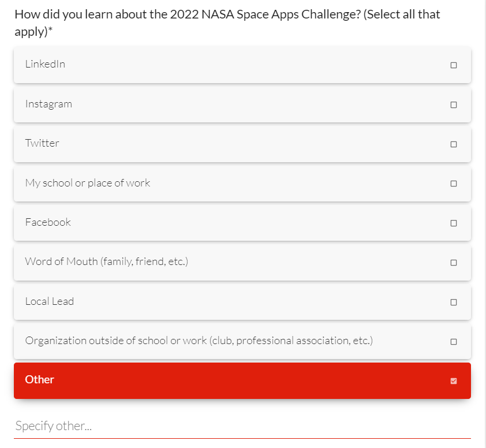Tick the Local Lead checkbox
Image resolution: width=486 pixels, height=448 pixels.
[x=453, y=302]
